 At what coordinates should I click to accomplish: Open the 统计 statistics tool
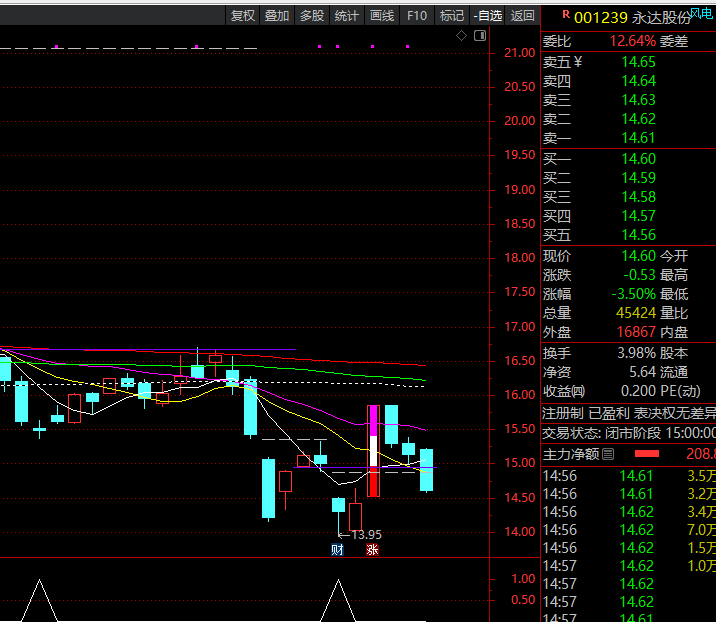(347, 16)
